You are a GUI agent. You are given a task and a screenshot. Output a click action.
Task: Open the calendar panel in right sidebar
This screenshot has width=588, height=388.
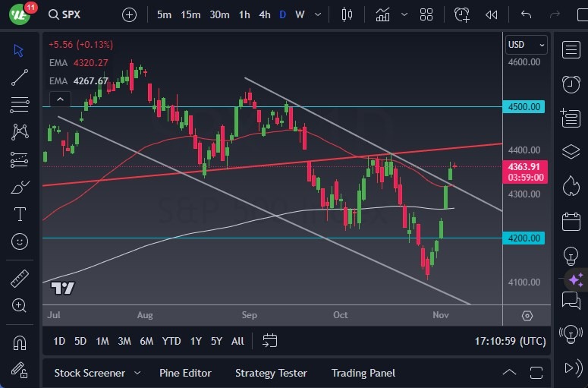tap(571, 222)
